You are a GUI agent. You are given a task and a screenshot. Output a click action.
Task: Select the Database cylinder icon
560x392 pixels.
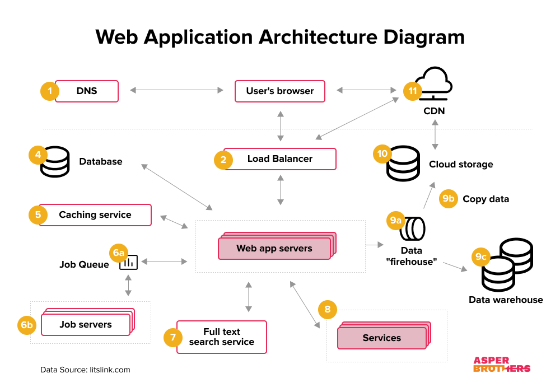pyautogui.click(x=55, y=162)
